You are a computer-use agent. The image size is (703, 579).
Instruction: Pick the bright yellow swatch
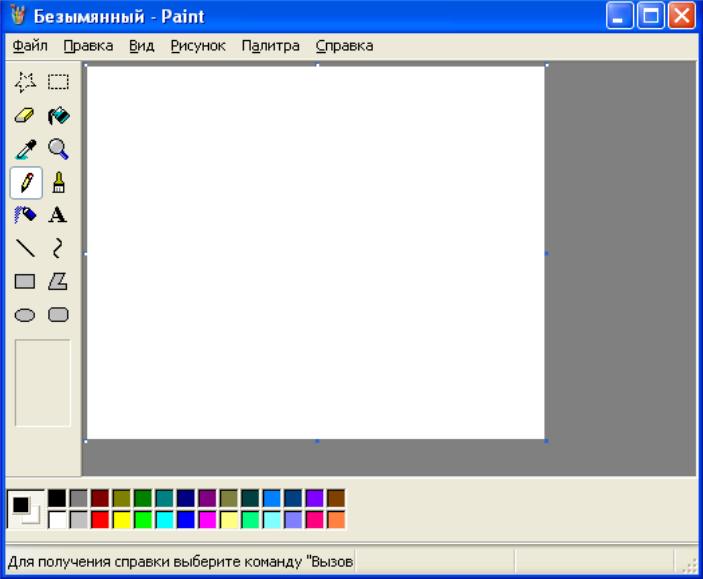click(x=122, y=520)
